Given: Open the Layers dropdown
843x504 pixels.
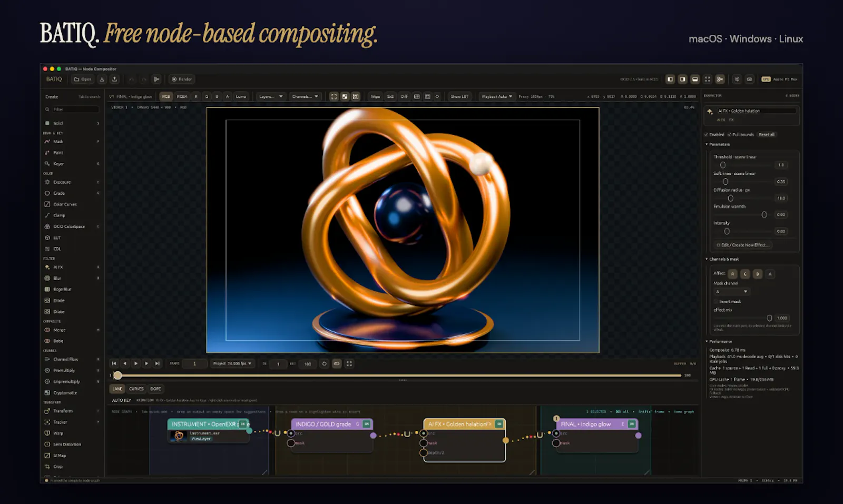Looking at the screenshot, I should [x=271, y=96].
